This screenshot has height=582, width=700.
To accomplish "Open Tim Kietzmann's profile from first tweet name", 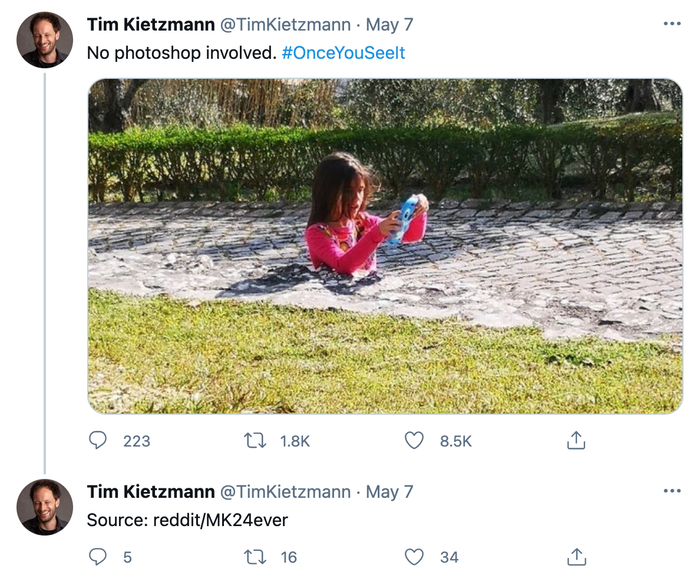I will coord(150,24).
